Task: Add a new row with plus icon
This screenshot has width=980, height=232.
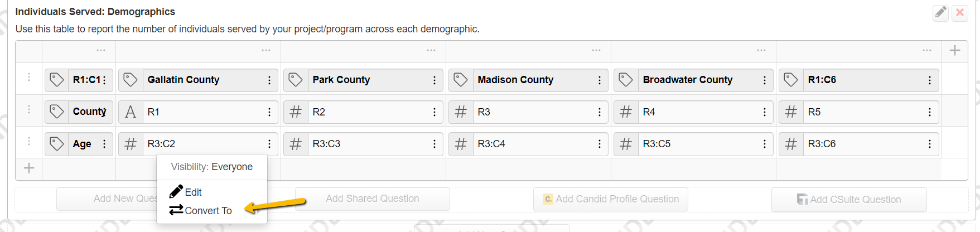Action: [x=29, y=168]
